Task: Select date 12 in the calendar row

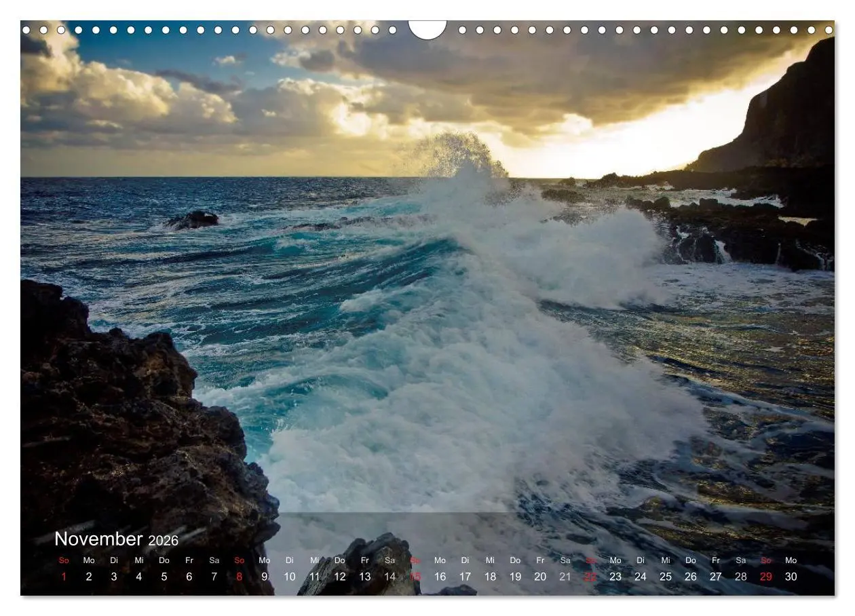Action: (x=340, y=577)
